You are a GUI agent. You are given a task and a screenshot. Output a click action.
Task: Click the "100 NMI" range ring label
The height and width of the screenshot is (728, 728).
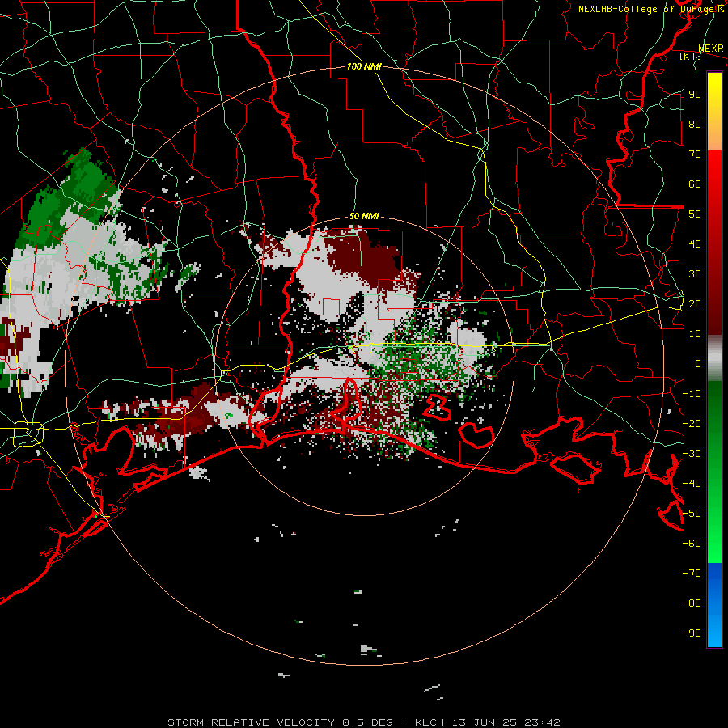(364, 67)
